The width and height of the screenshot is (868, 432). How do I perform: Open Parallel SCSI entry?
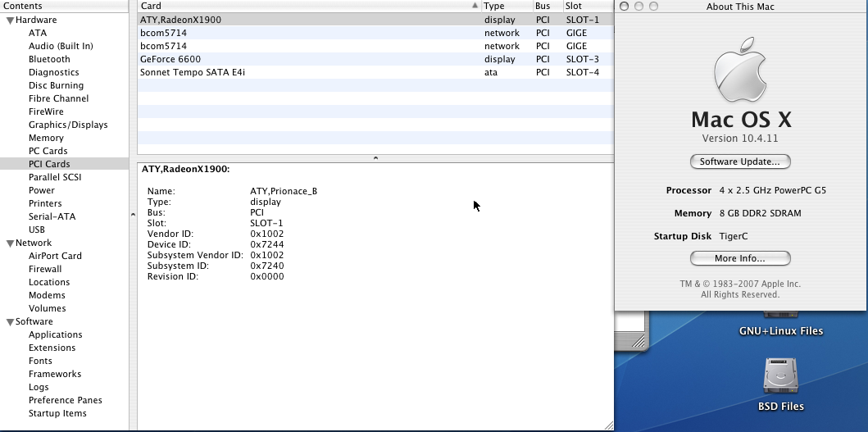tap(55, 177)
